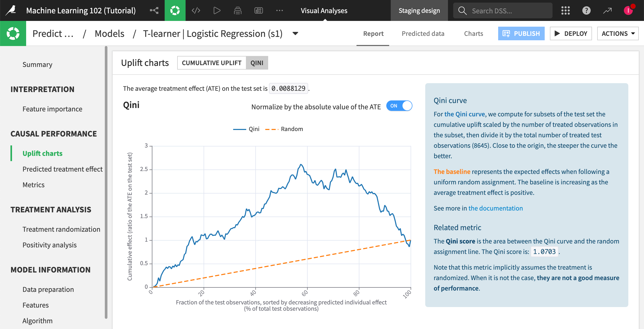Open Predicted treatment effect page

(x=62, y=169)
